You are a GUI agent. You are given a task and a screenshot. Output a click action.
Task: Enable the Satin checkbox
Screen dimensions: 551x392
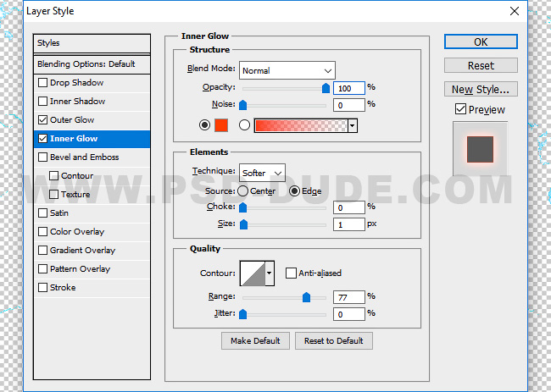click(42, 213)
